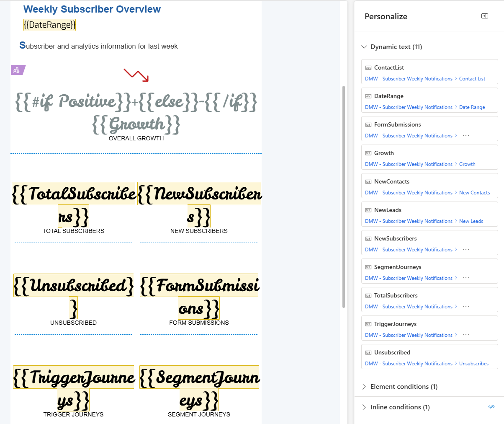Click the code icon beside Inline conditions
Image resolution: width=504 pixels, height=424 pixels.
coord(491,407)
